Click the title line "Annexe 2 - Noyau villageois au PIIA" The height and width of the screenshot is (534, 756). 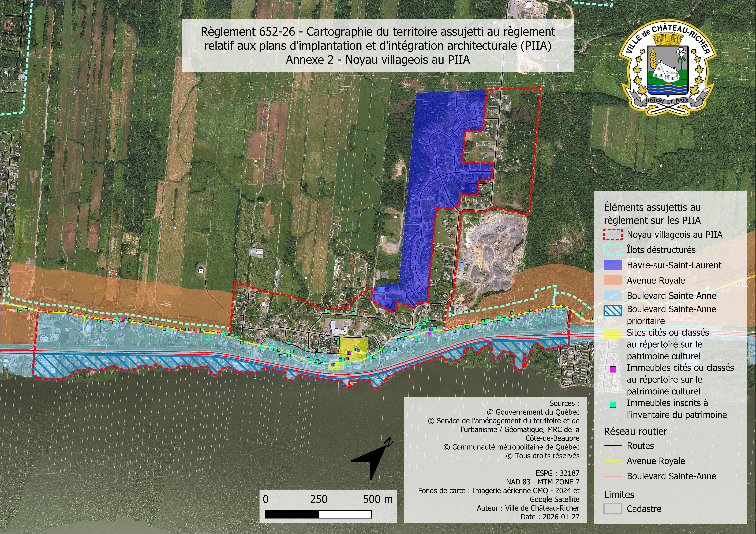(378, 60)
